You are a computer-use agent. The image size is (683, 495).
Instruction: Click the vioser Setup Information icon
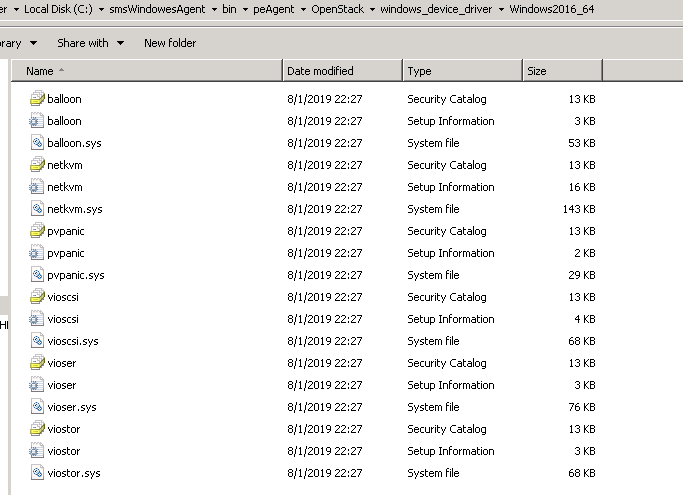coord(37,385)
